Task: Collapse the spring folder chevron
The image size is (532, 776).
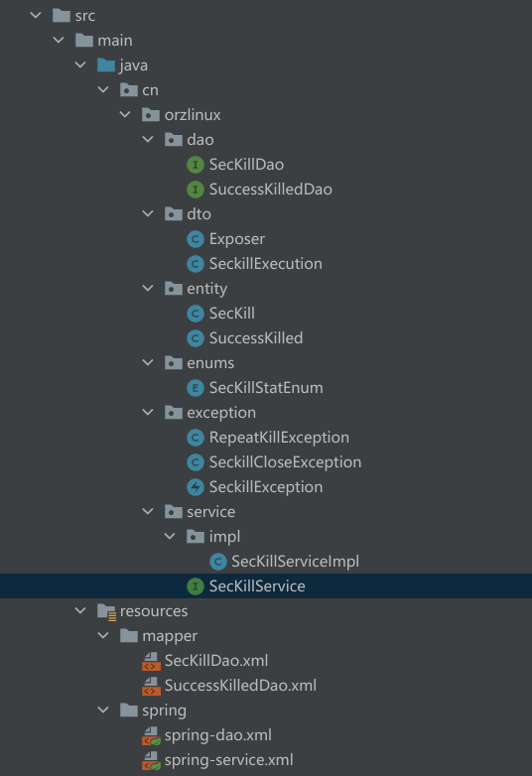Action: [x=103, y=711]
